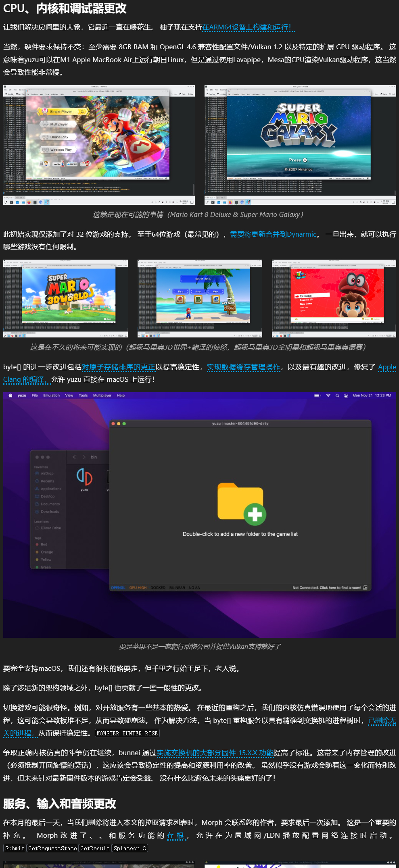Enlarge the yuzu on macOS screenshot
The width and height of the screenshot is (399, 868).
tap(200, 515)
